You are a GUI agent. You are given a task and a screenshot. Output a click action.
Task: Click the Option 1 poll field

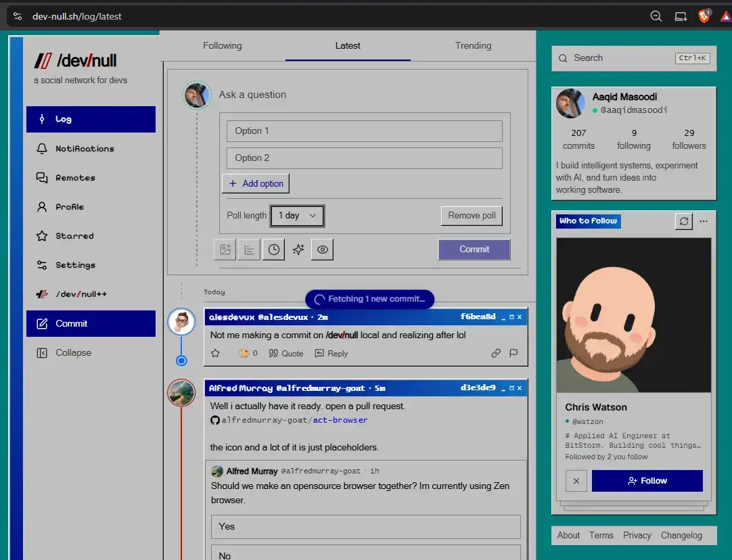[x=364, y=131]
